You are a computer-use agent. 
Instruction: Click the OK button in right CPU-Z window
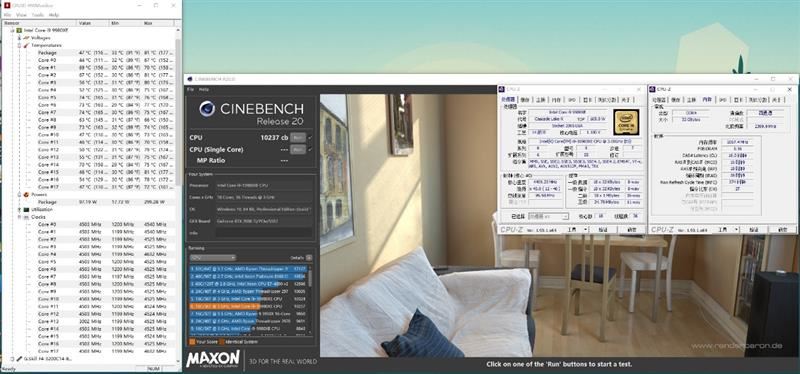783,230
